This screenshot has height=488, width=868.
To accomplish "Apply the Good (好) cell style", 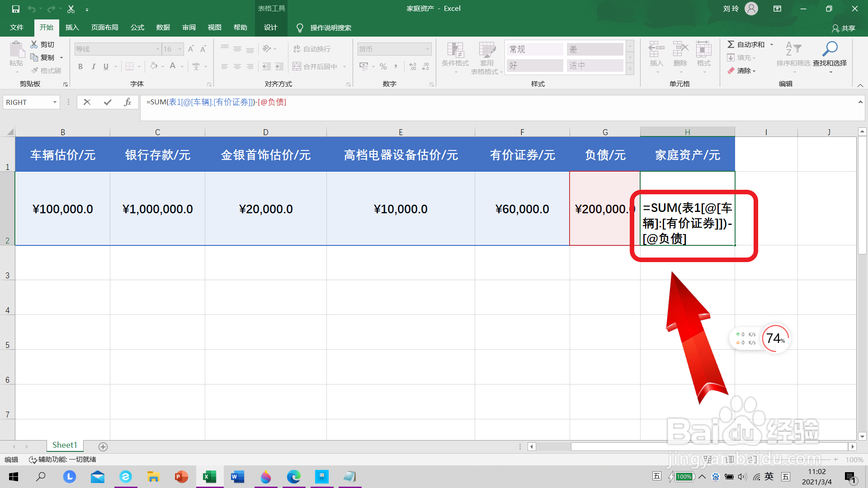I will pyautogui.click(x=535, y=66).
